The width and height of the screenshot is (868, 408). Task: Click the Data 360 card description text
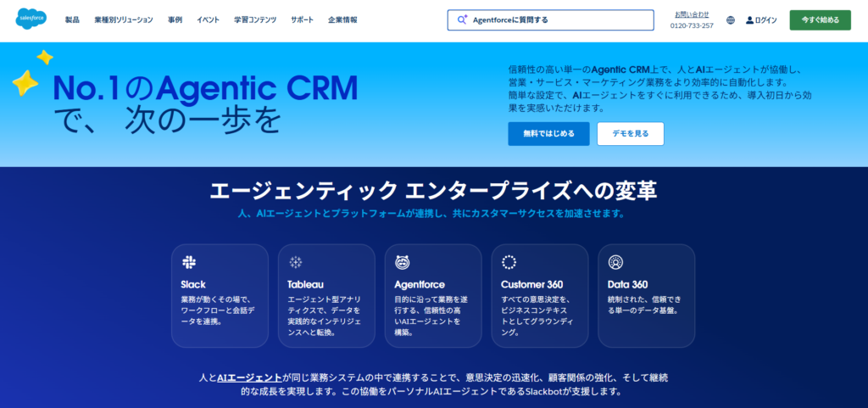pyautogui.click(x=645, y=305)
